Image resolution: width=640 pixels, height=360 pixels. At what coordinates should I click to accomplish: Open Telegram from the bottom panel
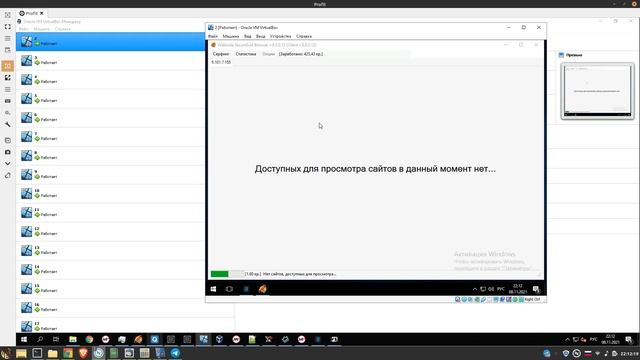coord(176,353)
